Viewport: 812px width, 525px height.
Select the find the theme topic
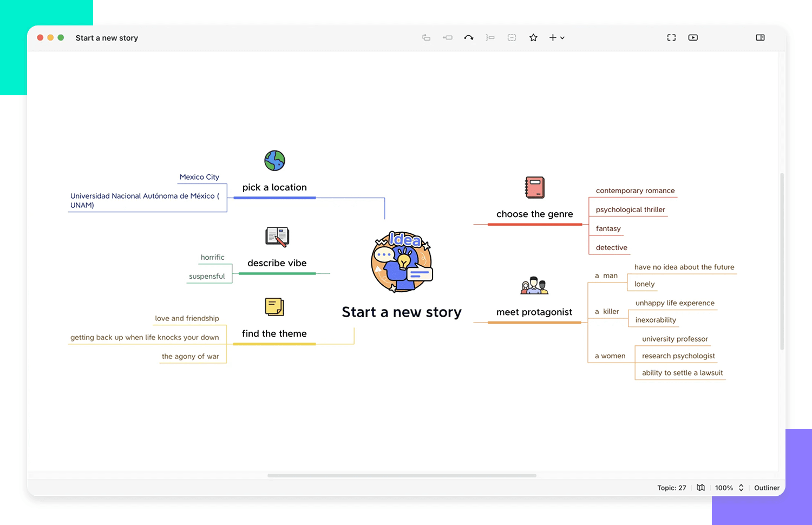274,333
